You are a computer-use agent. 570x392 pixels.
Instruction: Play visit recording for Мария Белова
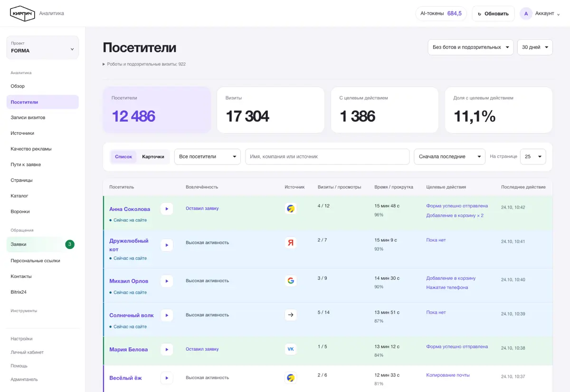(167, 349)
